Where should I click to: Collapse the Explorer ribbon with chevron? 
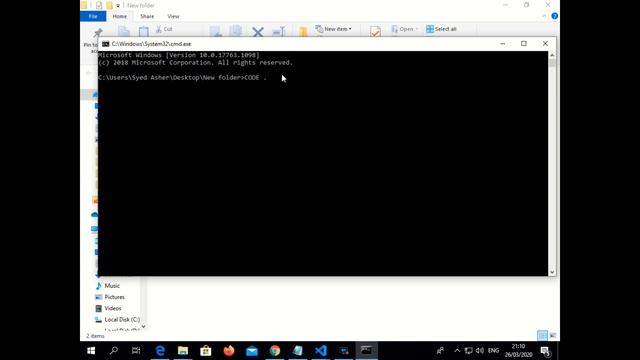click(544, 16)
